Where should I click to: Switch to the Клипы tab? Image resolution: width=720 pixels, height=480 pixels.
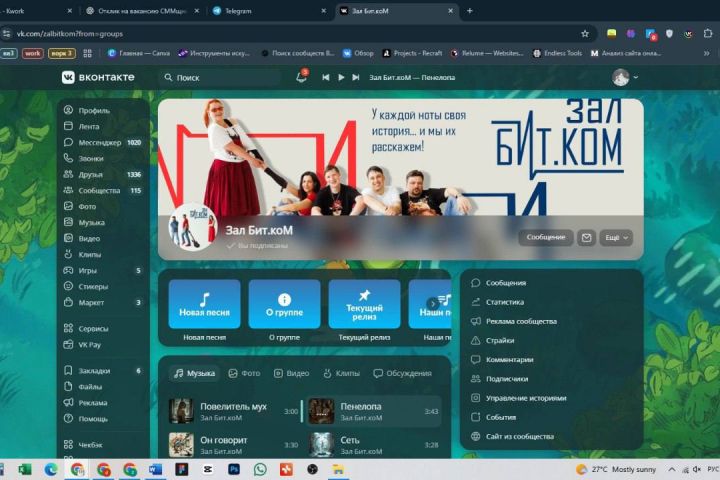pos(342,373)
